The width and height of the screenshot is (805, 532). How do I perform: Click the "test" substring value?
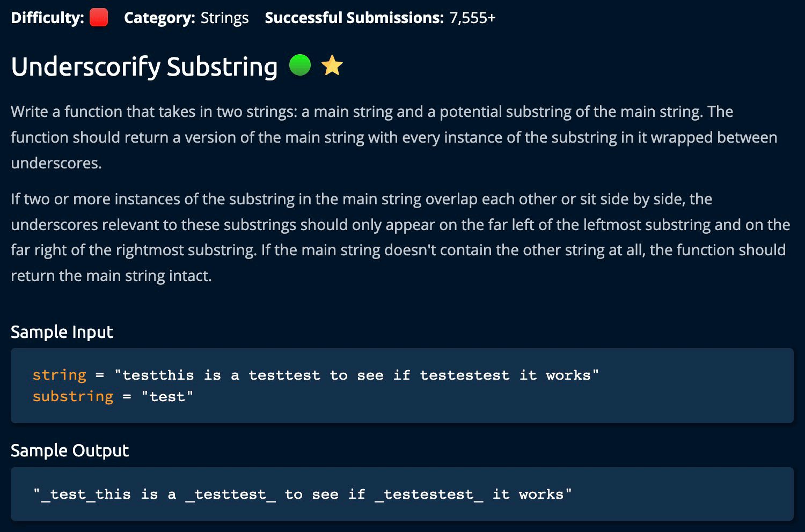coord(167,396)
